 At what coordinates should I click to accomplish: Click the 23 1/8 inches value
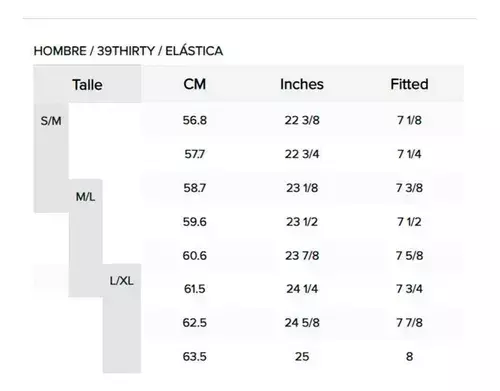(x=302, y=188)
